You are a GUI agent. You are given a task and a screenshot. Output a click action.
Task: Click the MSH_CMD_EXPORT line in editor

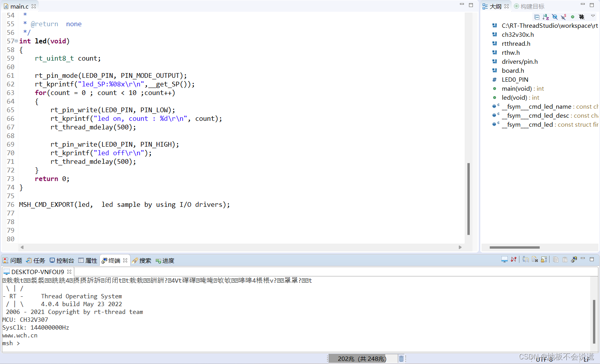pos(124,204)
